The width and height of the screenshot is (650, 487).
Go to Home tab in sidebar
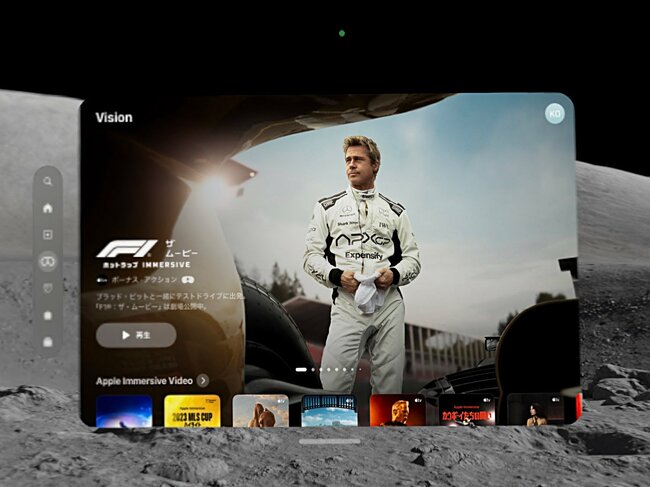click(x=48, y=208)
